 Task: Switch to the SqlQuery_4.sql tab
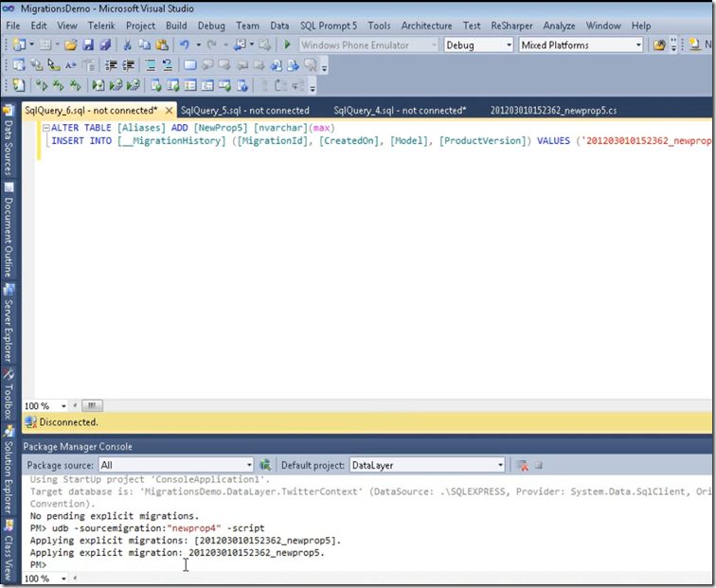[400, 111]
